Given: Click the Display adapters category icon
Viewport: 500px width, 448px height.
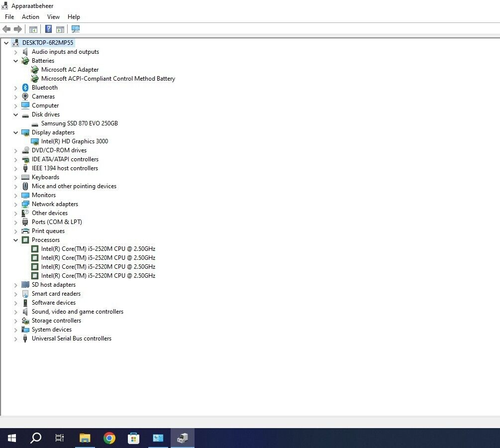Looking at the screenshot, I should 25,132.
